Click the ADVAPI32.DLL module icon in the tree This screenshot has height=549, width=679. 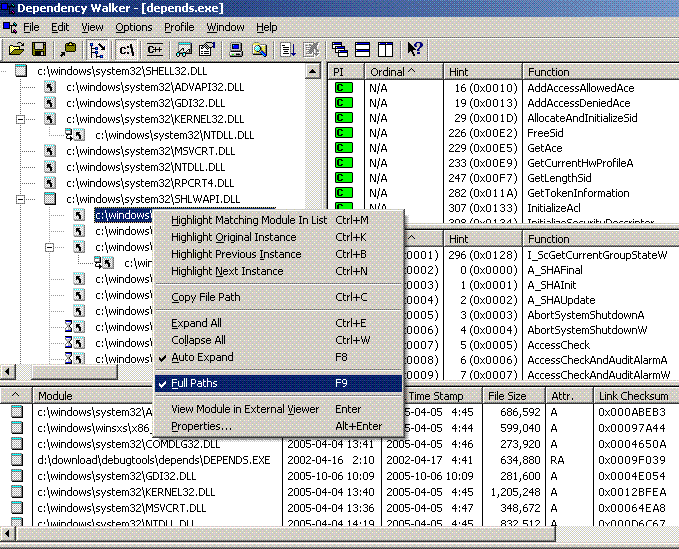(50, 87)
